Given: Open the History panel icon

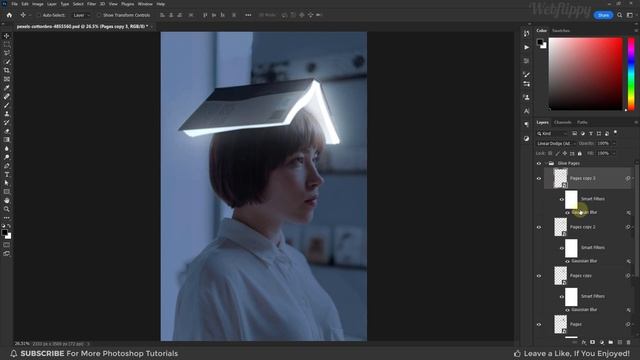Looking at the screenshot, I should tap(527, 33).
